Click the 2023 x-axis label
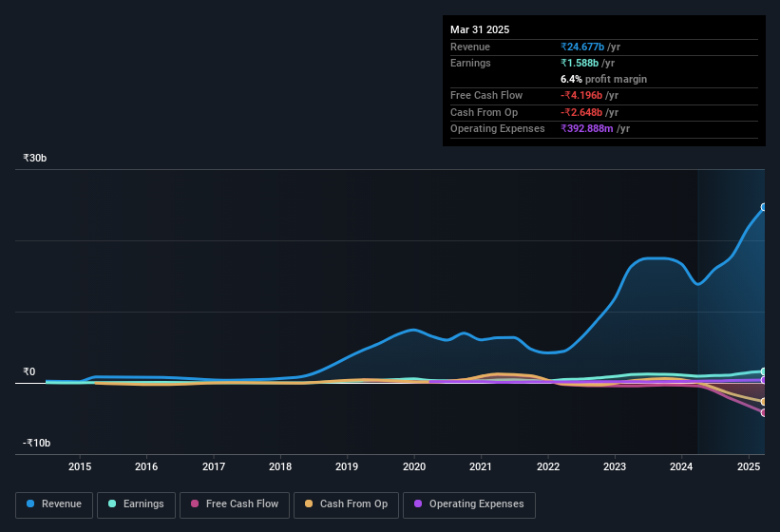 pos(615,466)
